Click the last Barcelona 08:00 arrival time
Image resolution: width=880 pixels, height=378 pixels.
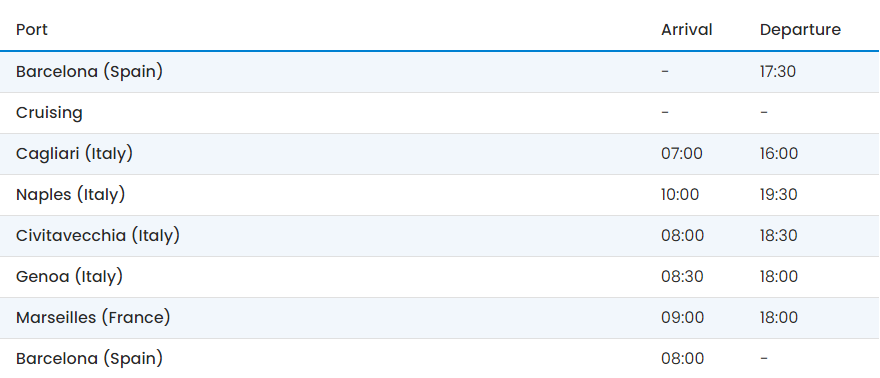682,358
